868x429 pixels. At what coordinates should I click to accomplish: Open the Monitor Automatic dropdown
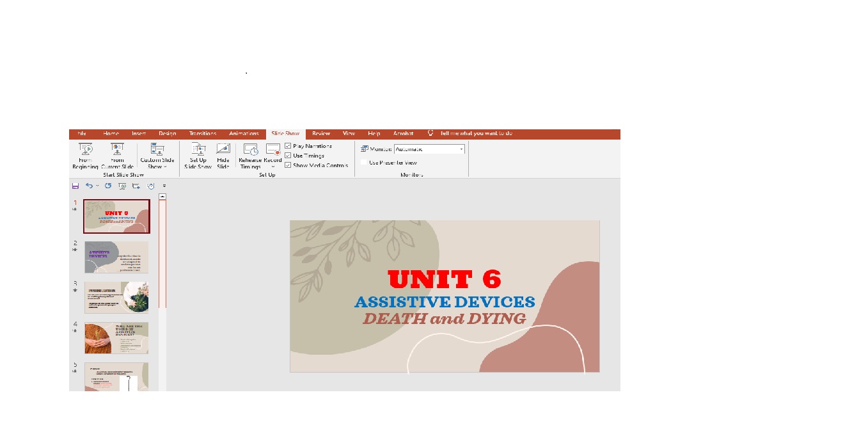tap(429, 149)
